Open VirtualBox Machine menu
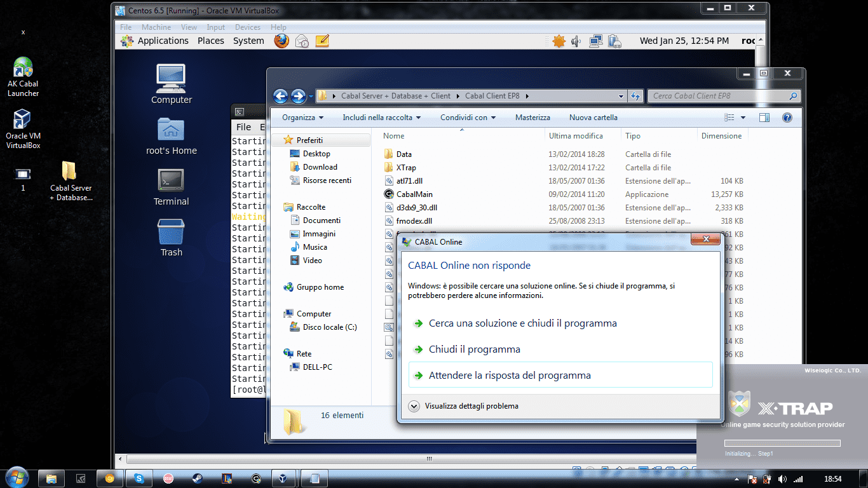Viewport: 868px width, 488px height. coord(156,27)
